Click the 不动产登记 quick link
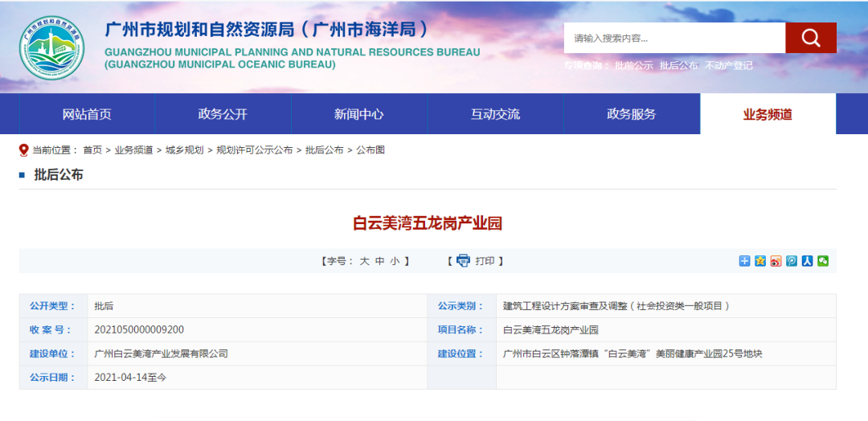 click(728, 66)
